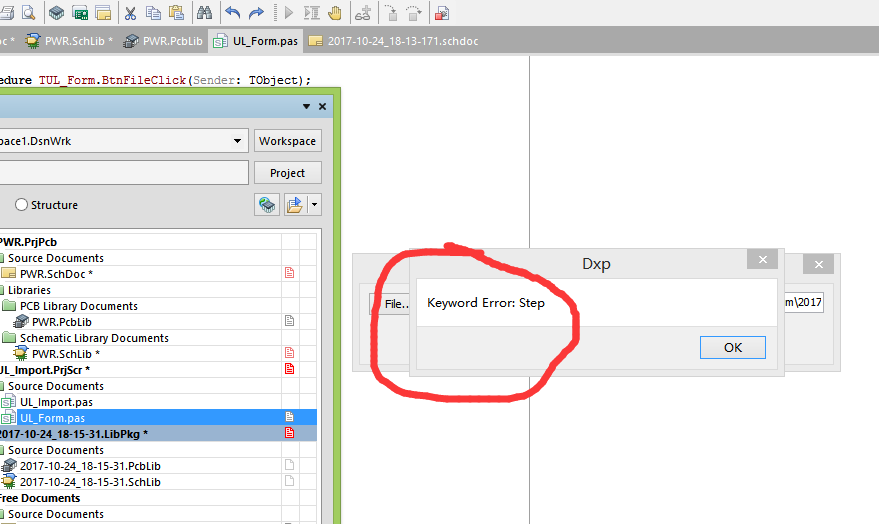The width and height of the screenshot is (879, 524).
Task: Undo last action with blue arrow
Action: point(233,12)
